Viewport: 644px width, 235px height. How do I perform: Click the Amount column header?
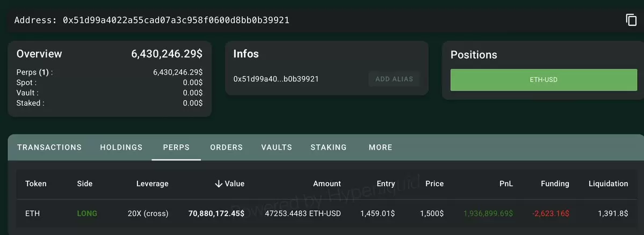coord(327,183)
